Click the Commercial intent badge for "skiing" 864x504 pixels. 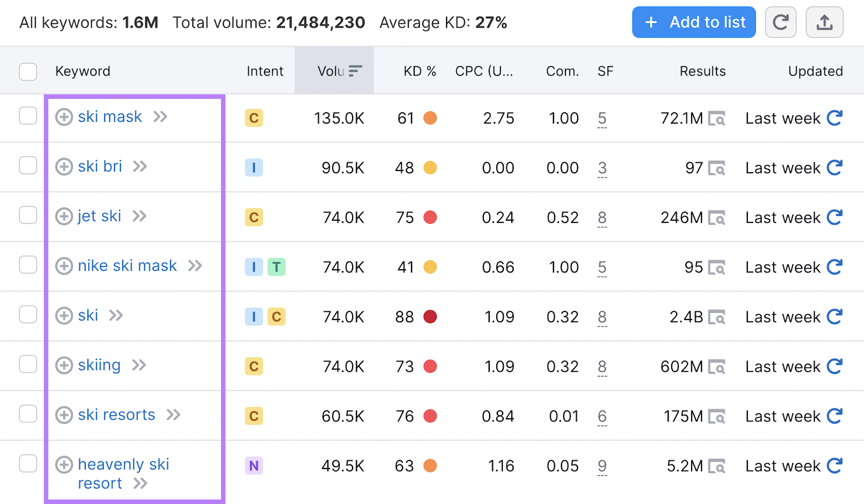[254, 366]
